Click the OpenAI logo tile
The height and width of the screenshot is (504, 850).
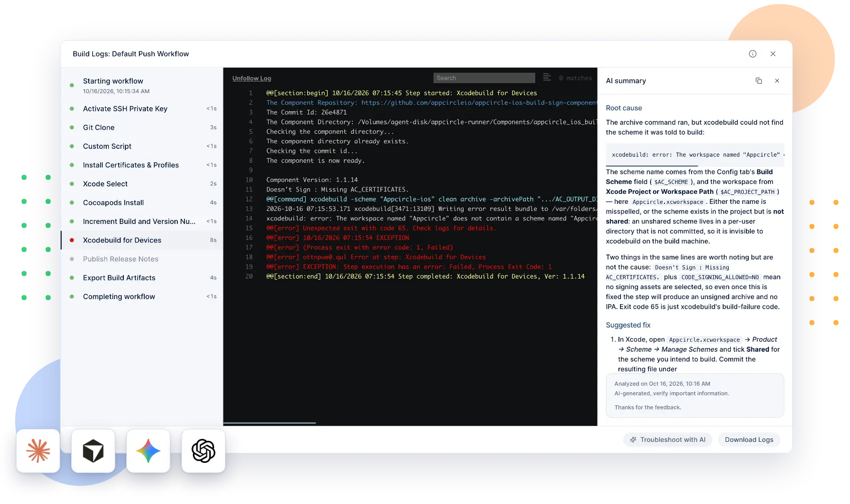(x=203, y=451)
